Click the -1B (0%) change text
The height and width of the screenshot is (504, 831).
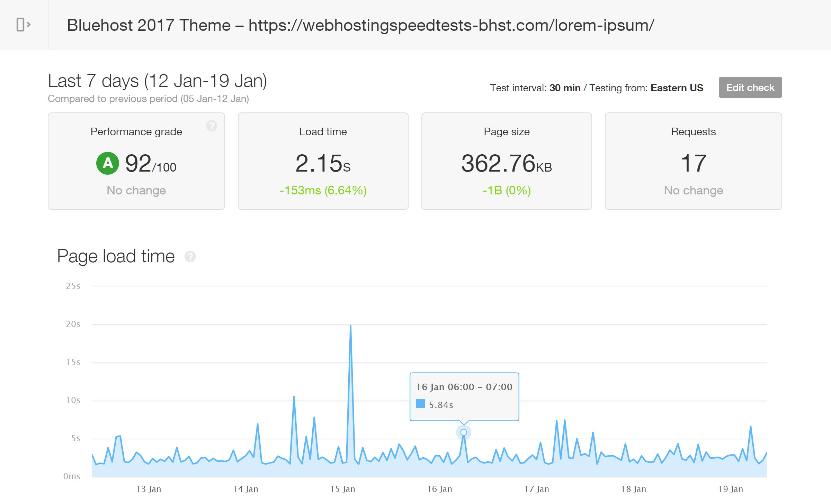click(x=507, y=190)
